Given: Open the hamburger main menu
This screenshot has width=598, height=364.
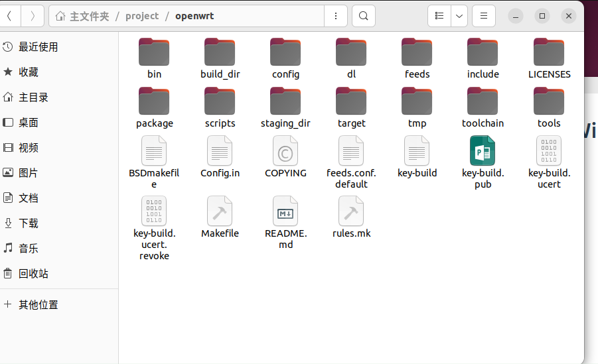Looking at the screenshot, I should pyautogui.click(x=484, y=16).
